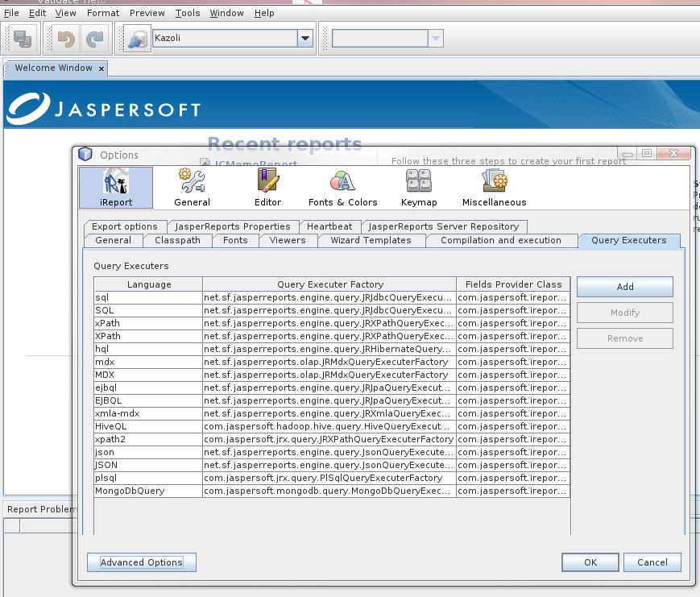Open the Tools menu
Screen dimensions: 700x597
pyautogui.click(x=188, y=13)
